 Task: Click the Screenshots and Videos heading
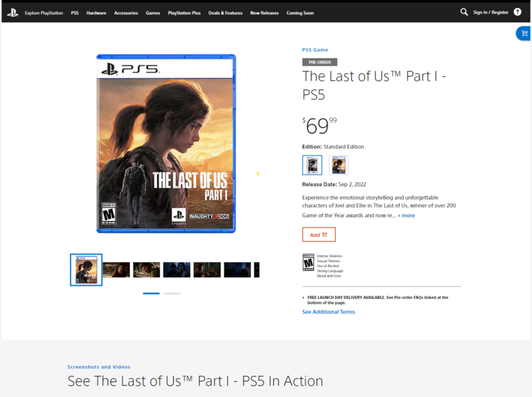point(99,367)
